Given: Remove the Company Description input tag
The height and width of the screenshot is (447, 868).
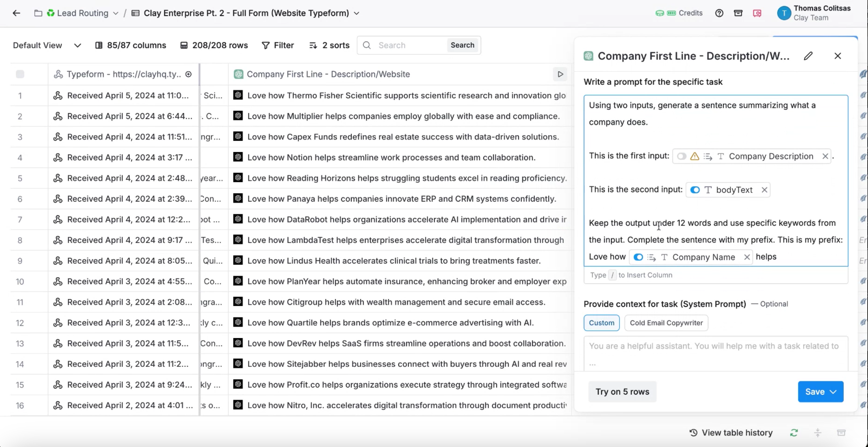Looking at the screenshot, I should [825, 156].
